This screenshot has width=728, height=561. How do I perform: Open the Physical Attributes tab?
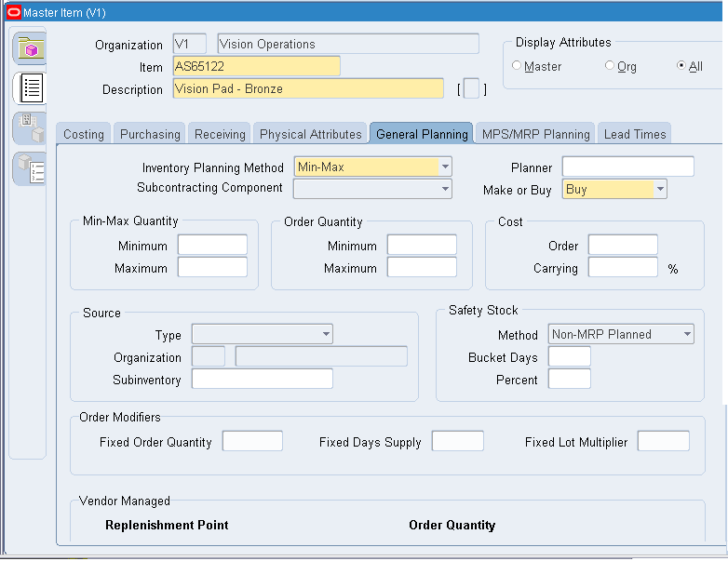310,134
